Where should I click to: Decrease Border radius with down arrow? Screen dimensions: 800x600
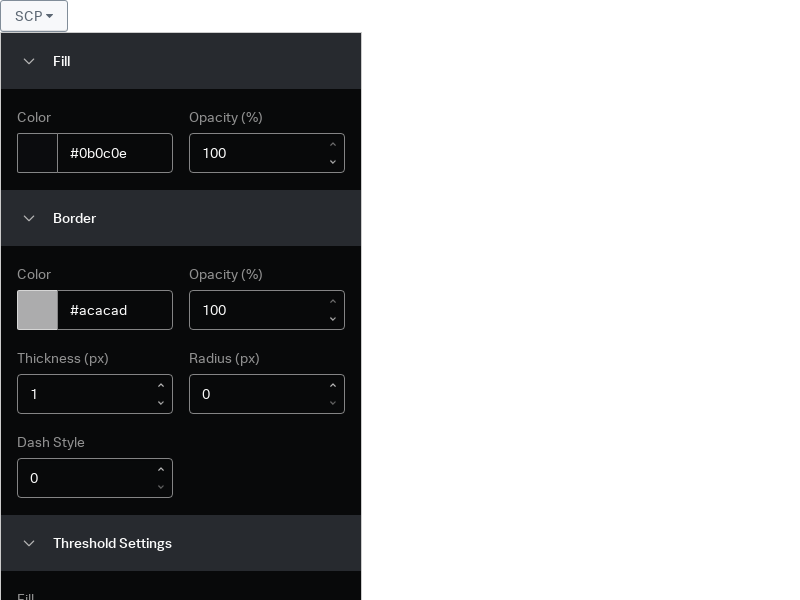(333, 403)
